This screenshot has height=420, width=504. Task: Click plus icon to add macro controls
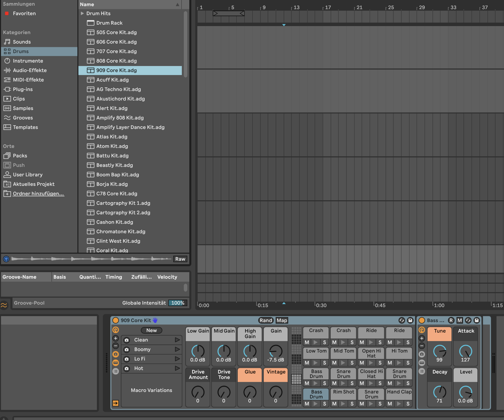point(115,338)
